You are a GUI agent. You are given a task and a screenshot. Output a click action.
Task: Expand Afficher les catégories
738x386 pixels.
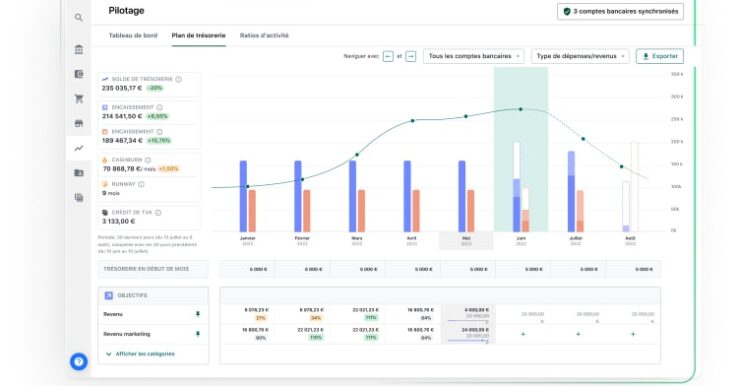pyautogui.click(x=140, y=354)
